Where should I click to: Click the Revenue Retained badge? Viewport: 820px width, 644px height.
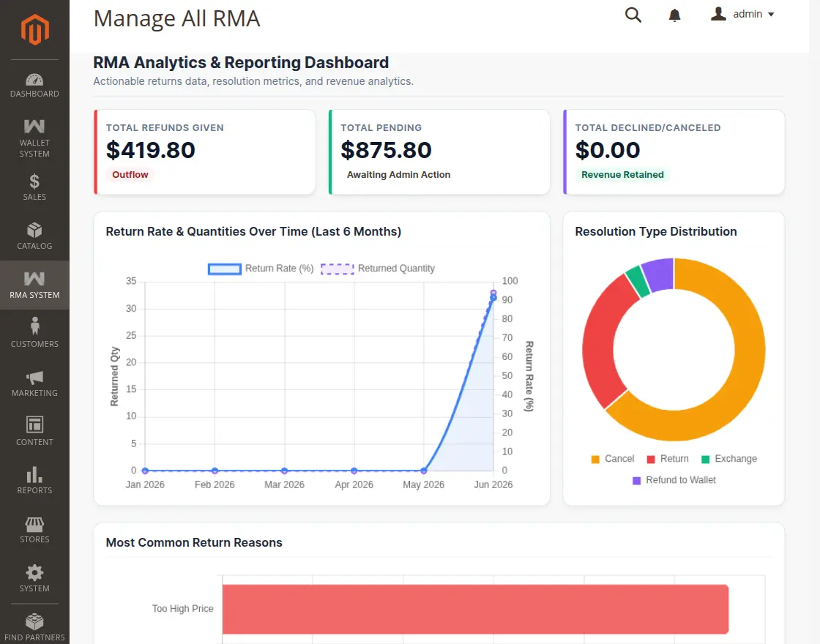pos(622,175)
